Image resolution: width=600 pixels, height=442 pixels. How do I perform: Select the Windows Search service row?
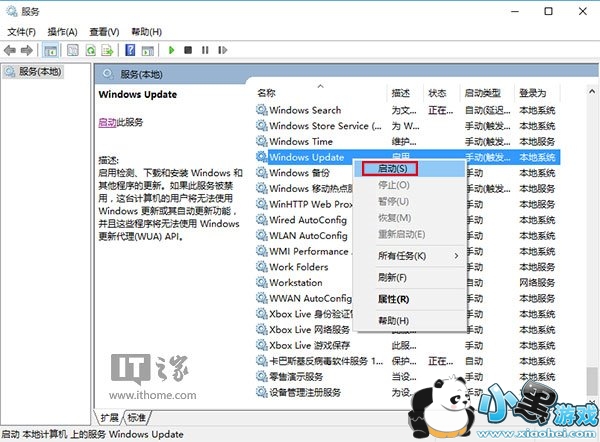(x=408, y=110)
